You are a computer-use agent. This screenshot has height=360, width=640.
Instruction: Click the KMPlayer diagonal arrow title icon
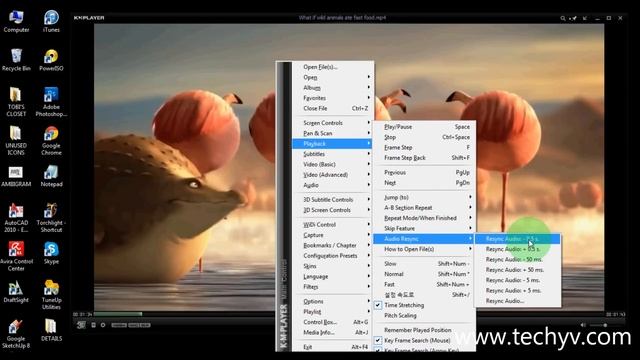[x=585, y=18]
